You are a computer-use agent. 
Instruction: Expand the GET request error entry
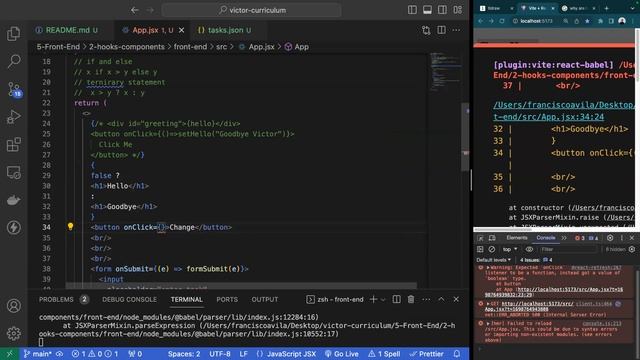tap(488, 304)
